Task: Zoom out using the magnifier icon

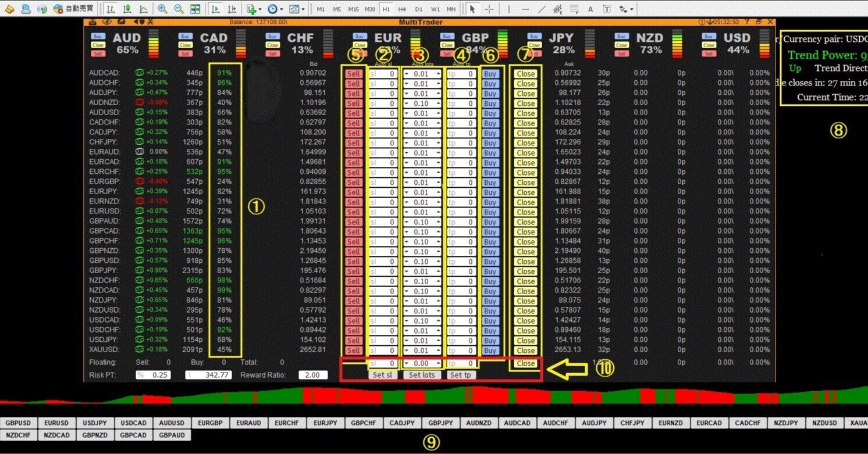Action: click(x=178, y=9)
